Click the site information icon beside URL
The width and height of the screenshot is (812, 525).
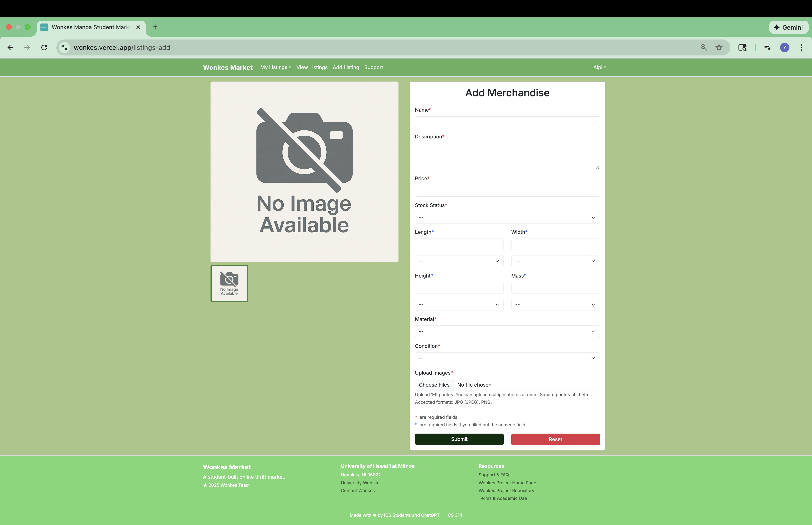64,47
